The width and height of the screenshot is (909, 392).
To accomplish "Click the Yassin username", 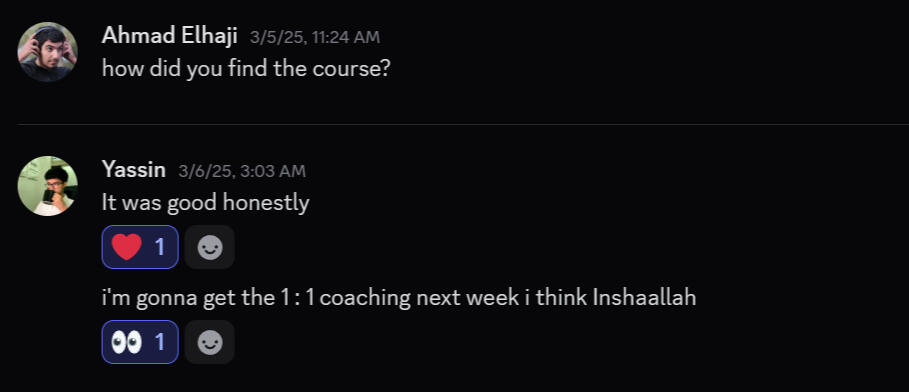I will (x=134, y=170).
